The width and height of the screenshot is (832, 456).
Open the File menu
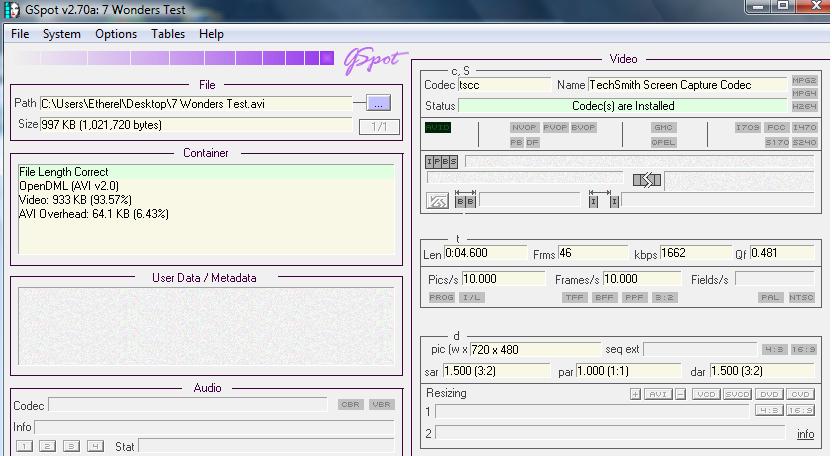coord(20,34)
